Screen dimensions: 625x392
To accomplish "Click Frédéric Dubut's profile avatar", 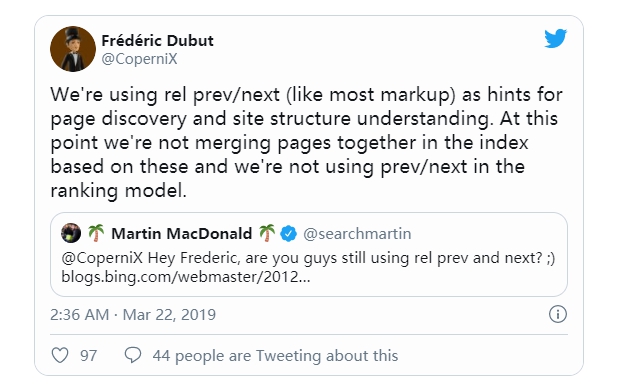I will pyautogui.click(x=73, y=49).
